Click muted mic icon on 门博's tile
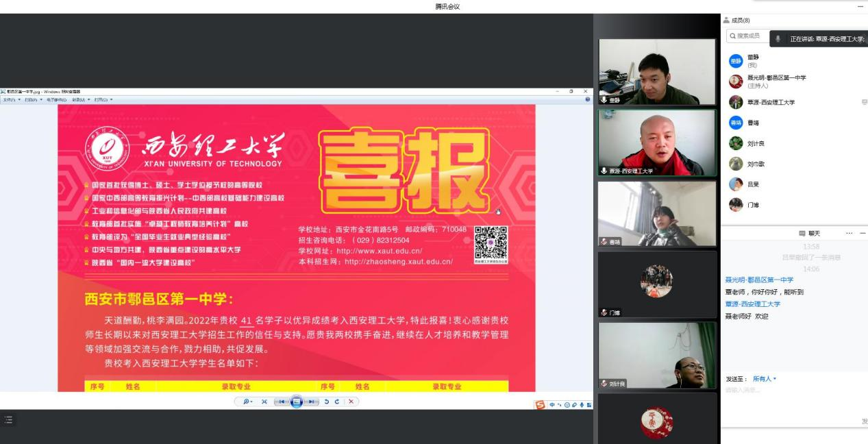868x444 pixels. point(604,313)
